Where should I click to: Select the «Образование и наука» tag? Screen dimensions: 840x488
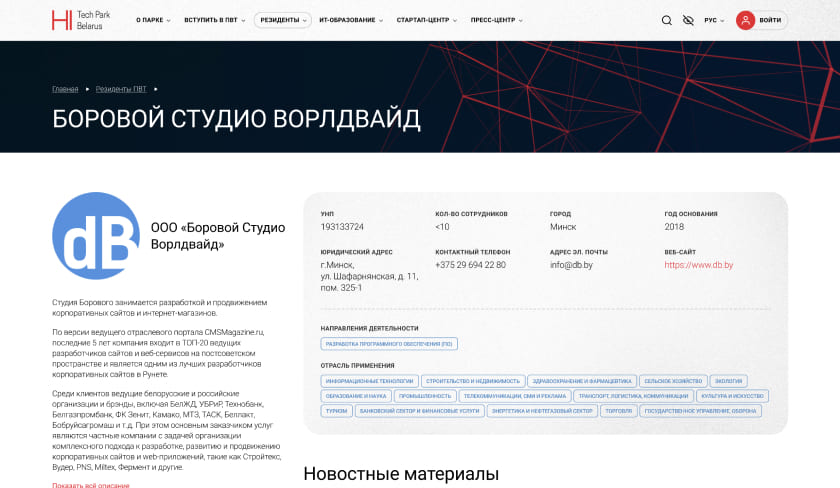pyautogui.click(x=356, y=396)
